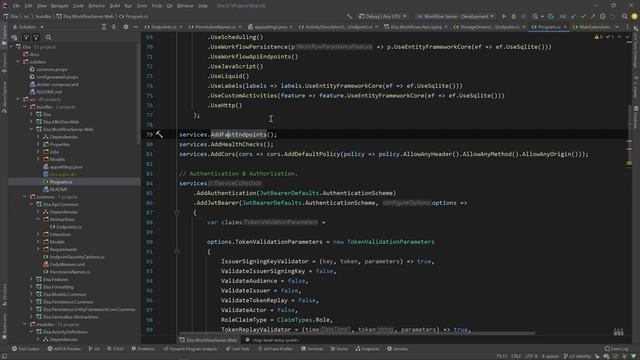Click the yellow avatar icon at top right
Viewport: 640px width, 360px height.
[x=634, y=16]
